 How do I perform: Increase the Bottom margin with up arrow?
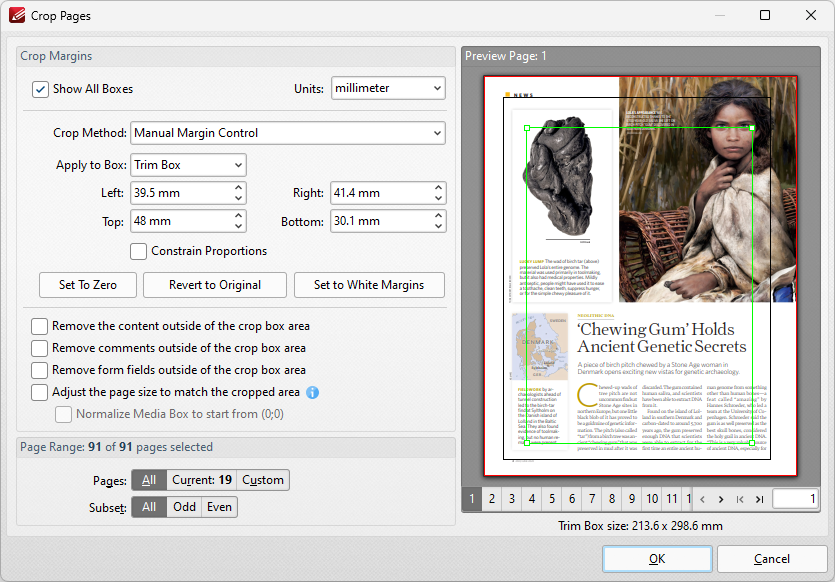tap(438, 216)
